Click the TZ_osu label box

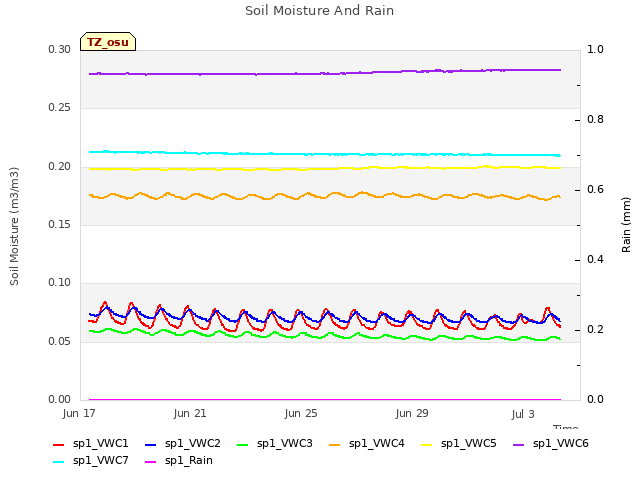(108, 42)
